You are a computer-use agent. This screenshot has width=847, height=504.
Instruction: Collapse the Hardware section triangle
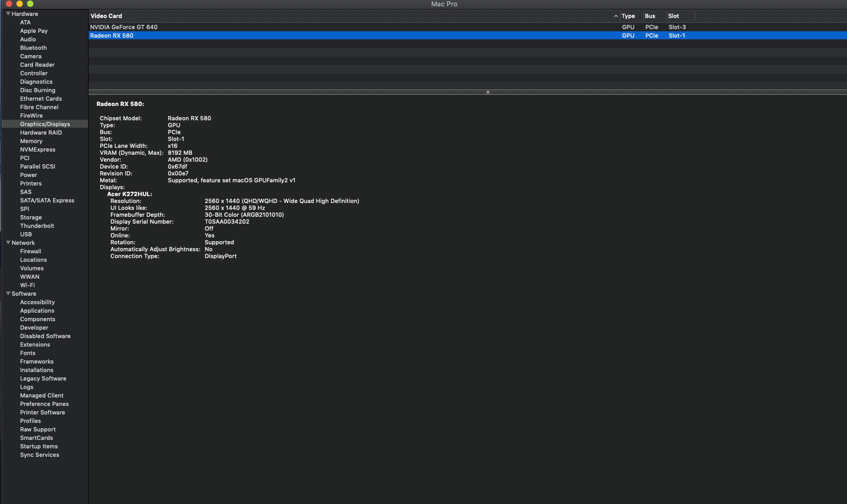pyautogui.click(x=8, y=14)
